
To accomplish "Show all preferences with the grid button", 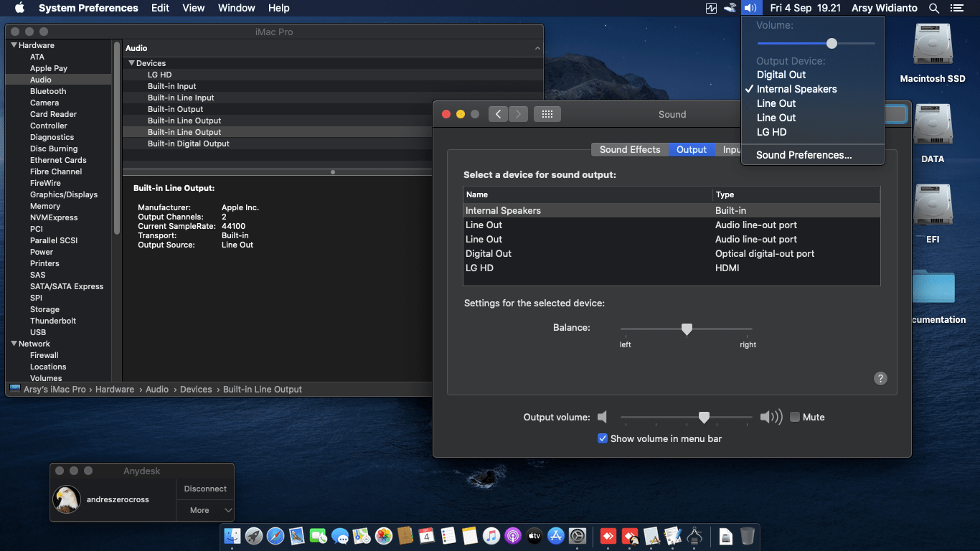I will tap(547, 114).
